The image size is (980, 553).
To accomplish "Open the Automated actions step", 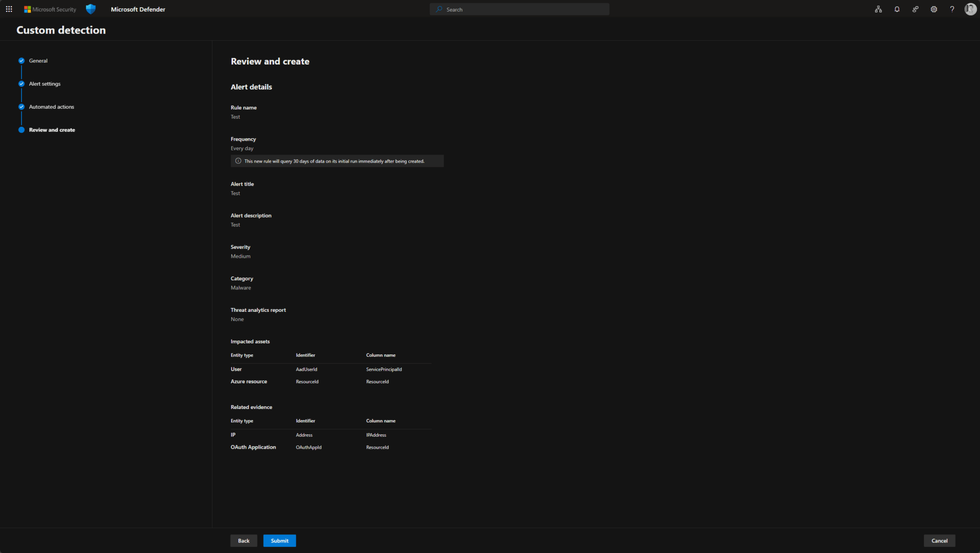I will [x=51, y=107].
